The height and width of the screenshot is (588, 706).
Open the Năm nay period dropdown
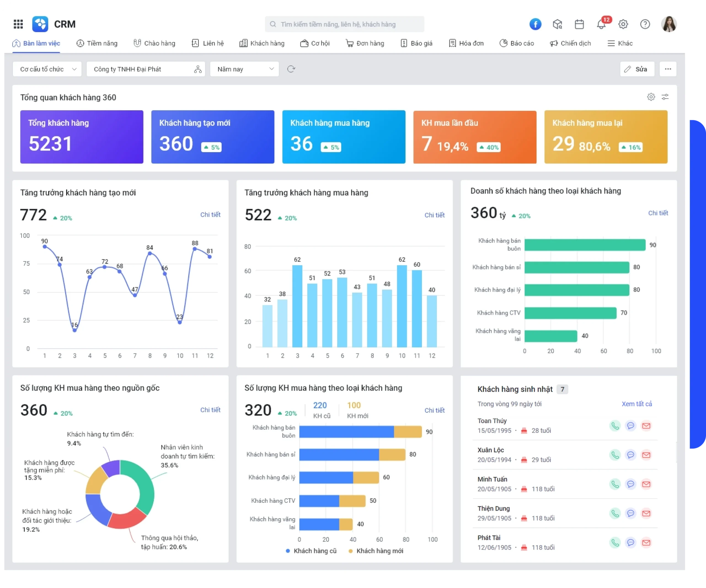tap(244, 69)
